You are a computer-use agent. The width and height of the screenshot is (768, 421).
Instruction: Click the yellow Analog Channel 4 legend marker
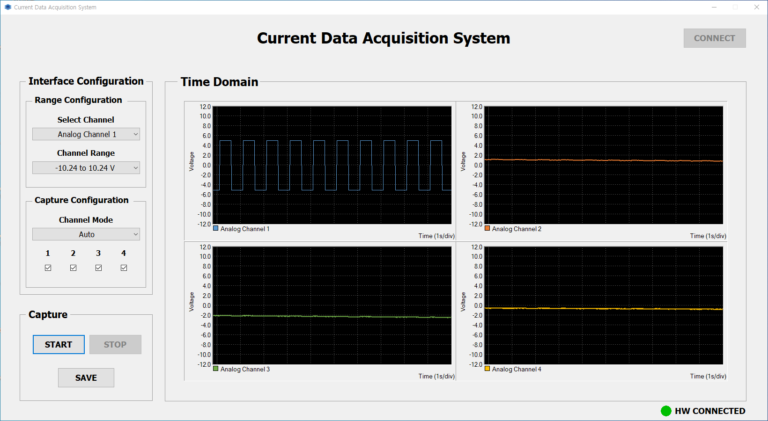488,369
